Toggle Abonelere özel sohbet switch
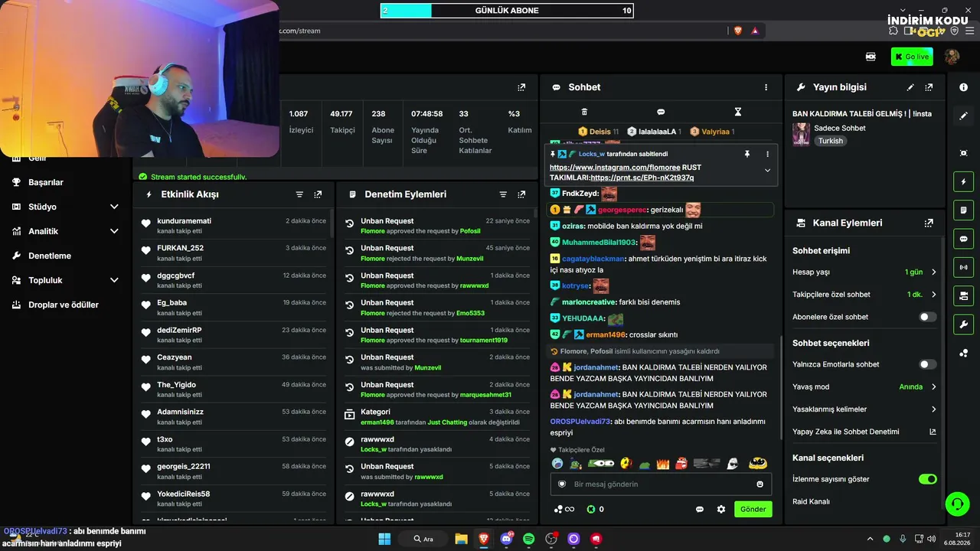980x551 pixels. click(927, 317)
